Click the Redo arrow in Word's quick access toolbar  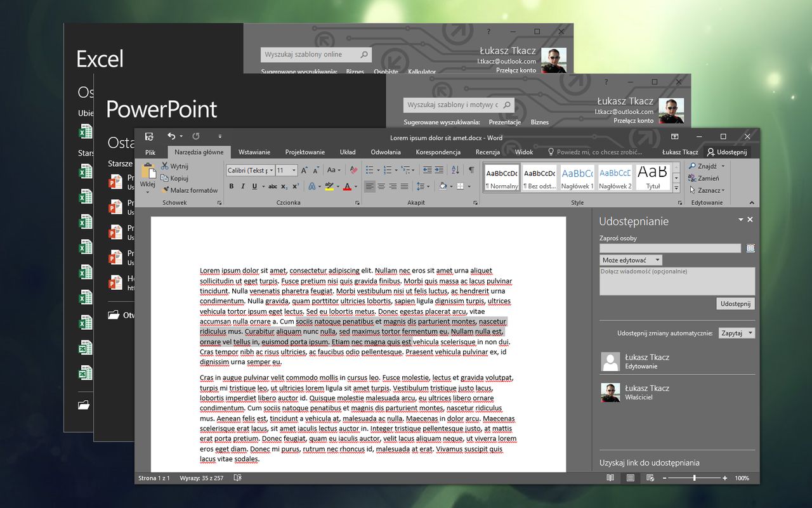tap(196, 136)
